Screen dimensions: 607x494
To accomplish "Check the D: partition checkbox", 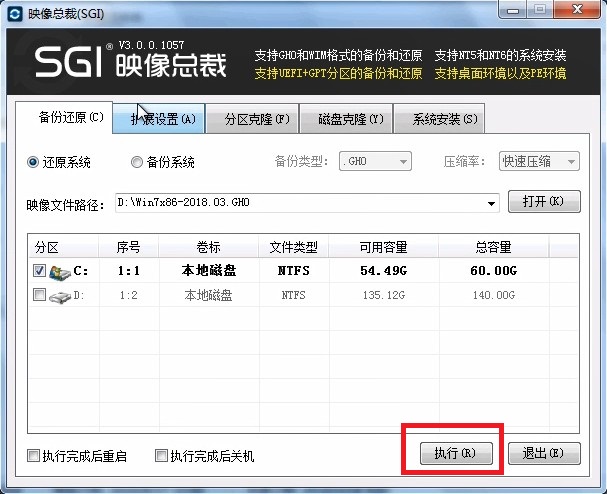I will click(39, 296).
